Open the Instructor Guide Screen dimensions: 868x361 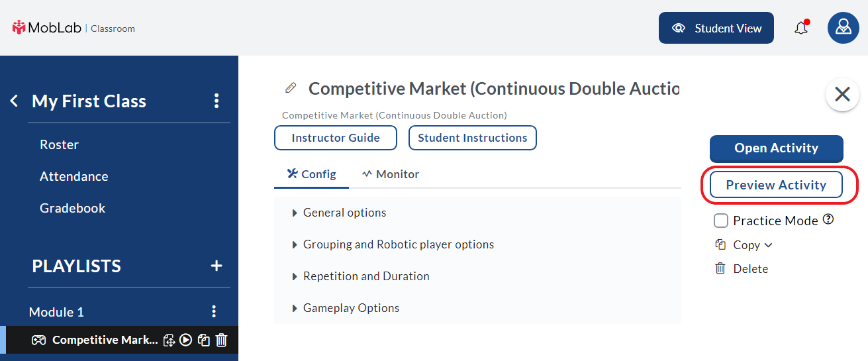point(336,138)
